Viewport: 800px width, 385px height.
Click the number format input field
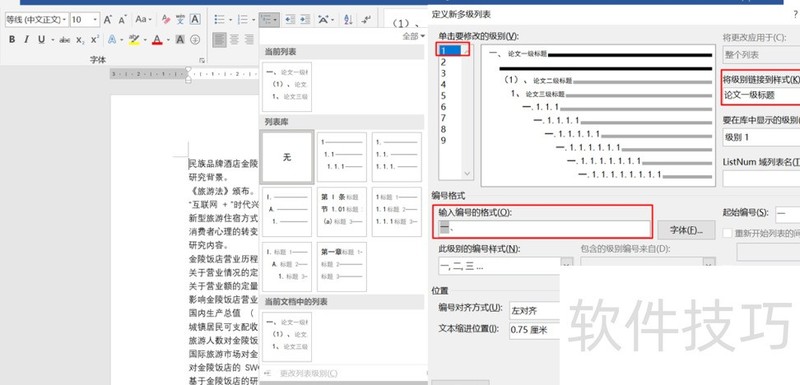coord(544,228)
